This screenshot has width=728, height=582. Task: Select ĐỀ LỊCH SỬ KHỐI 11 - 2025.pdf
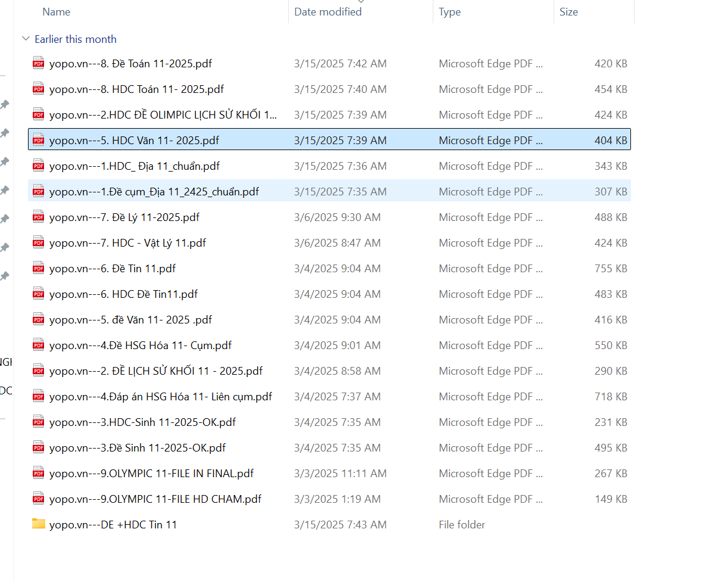156,371
